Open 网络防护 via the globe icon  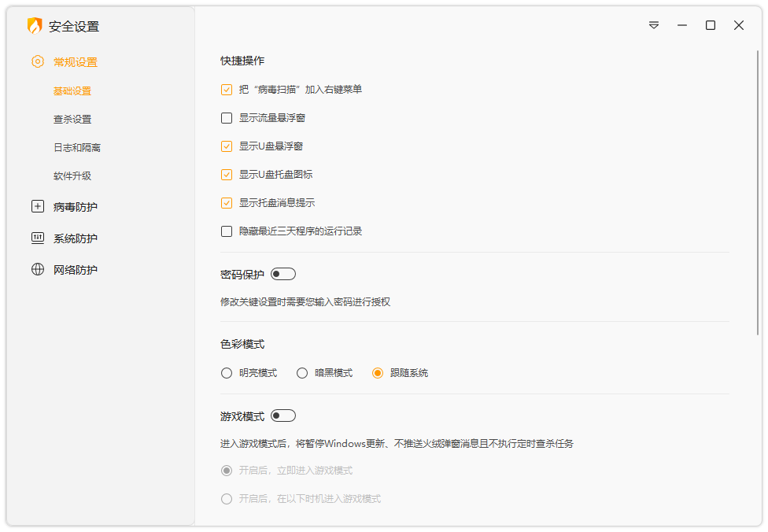pos(37,269)
